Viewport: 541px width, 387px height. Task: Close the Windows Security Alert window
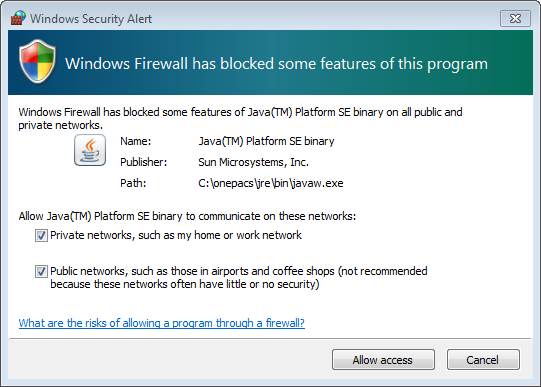point(515,18)
